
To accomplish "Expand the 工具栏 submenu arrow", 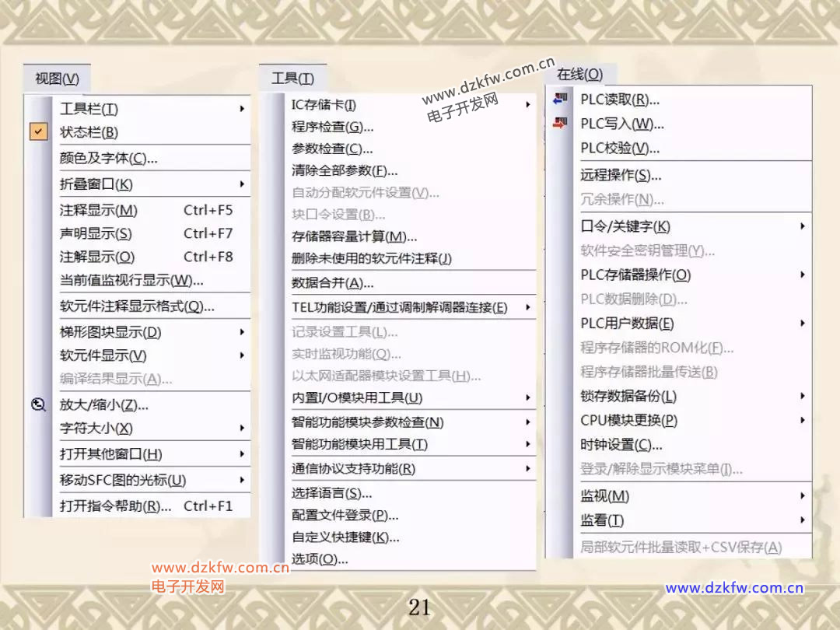I will point(242,109).
